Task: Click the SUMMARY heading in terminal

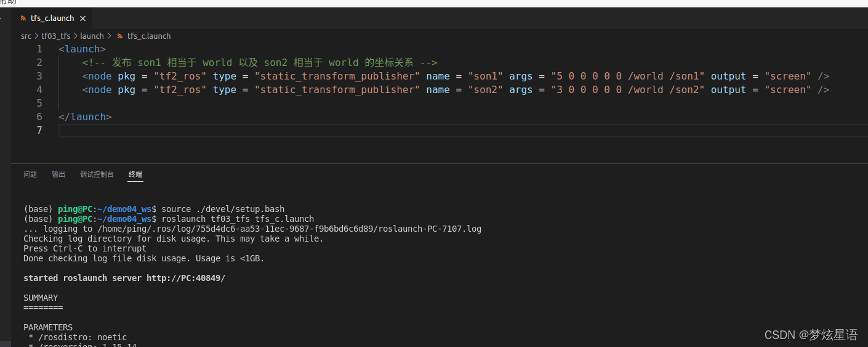Action: point(41,298)
